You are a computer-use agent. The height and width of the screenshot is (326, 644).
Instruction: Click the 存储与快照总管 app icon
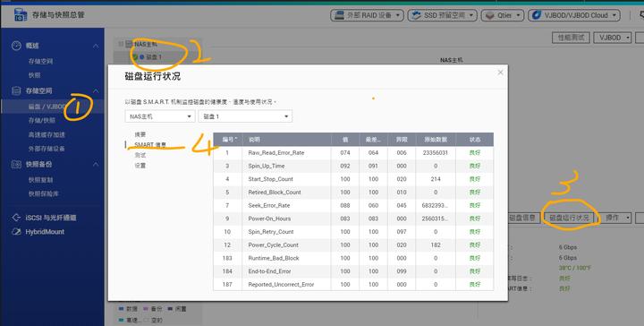pos(21,15)
